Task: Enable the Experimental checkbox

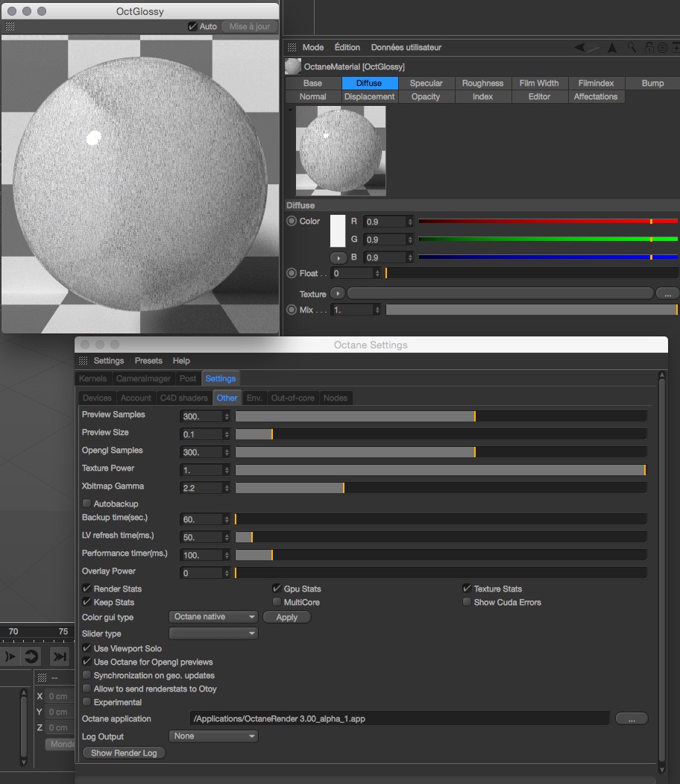Action: point(87,702)
